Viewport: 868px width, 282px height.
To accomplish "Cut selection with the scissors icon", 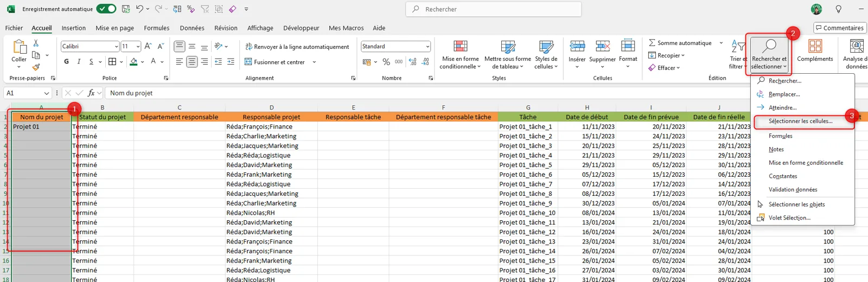I will [36, 43].
